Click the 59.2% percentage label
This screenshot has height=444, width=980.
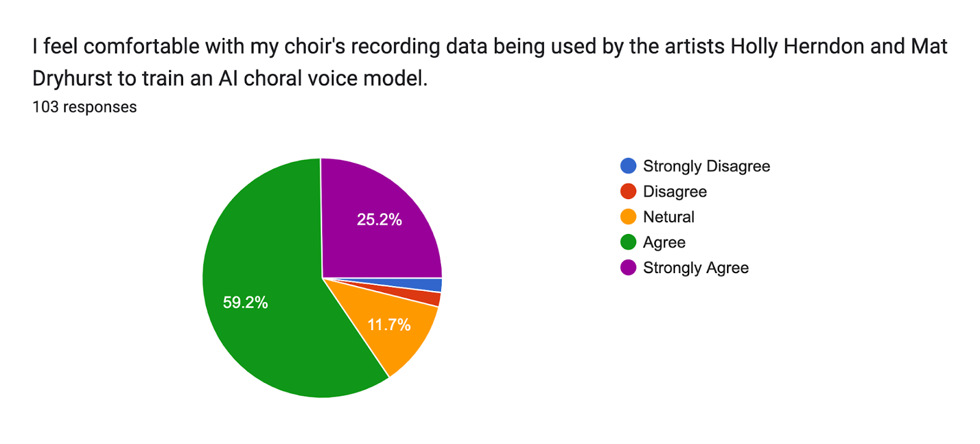pos(245,303)
